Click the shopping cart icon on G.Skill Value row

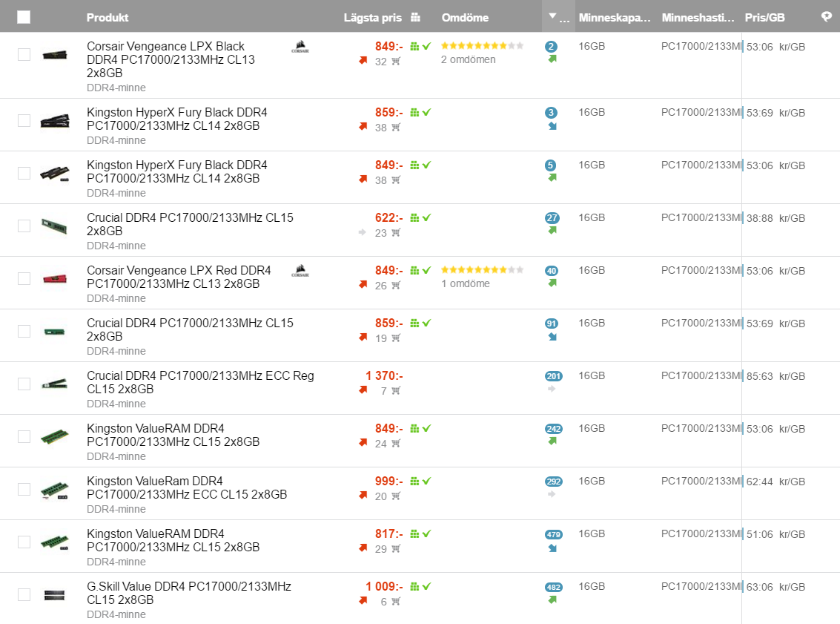tap(396, 602)
